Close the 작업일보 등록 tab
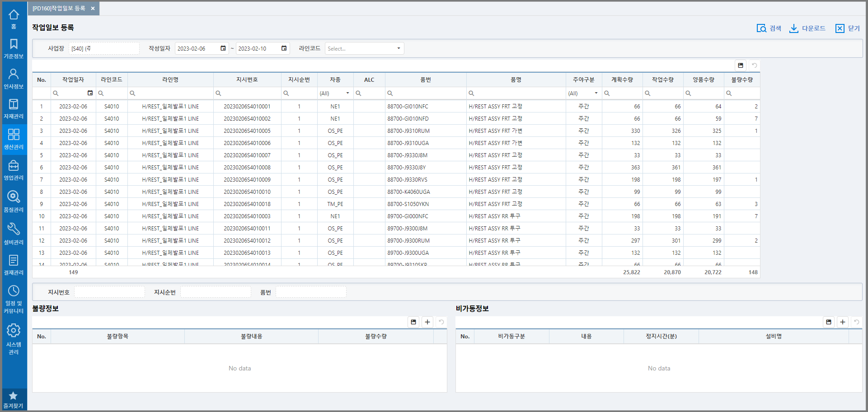This screenshot has width=868, height=412. [93, 9]
